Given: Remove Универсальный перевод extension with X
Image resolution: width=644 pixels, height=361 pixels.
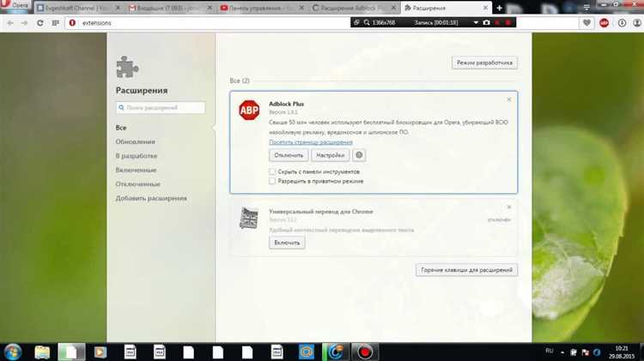Looking at the screenshot, I should pyautogui.click(x=509, y=208).
